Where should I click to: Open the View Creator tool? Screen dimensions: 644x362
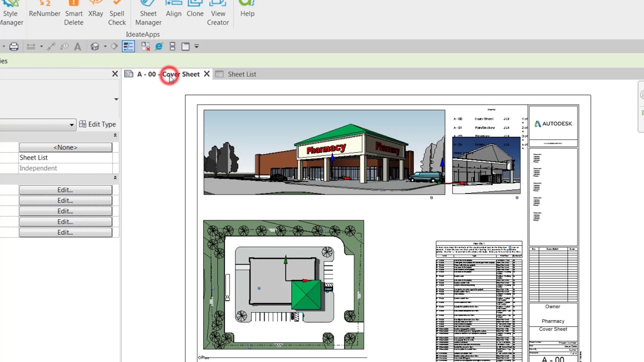point(218,13)
